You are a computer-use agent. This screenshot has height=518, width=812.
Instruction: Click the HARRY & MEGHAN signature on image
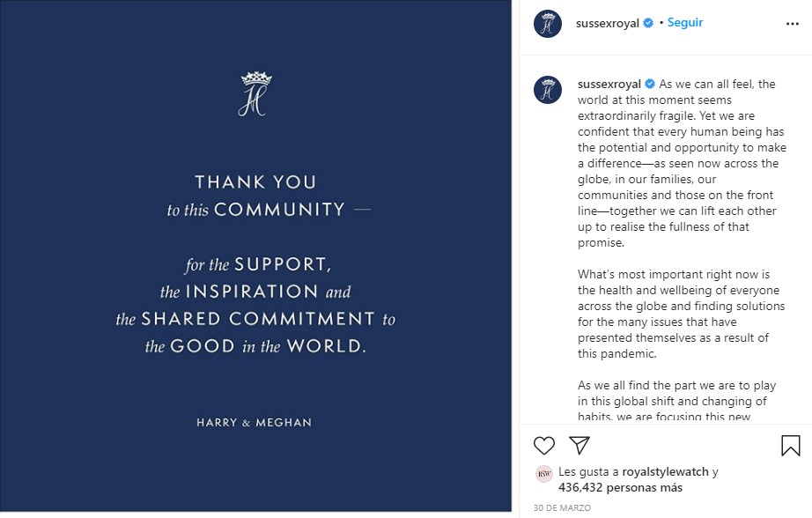click(255, 423)
